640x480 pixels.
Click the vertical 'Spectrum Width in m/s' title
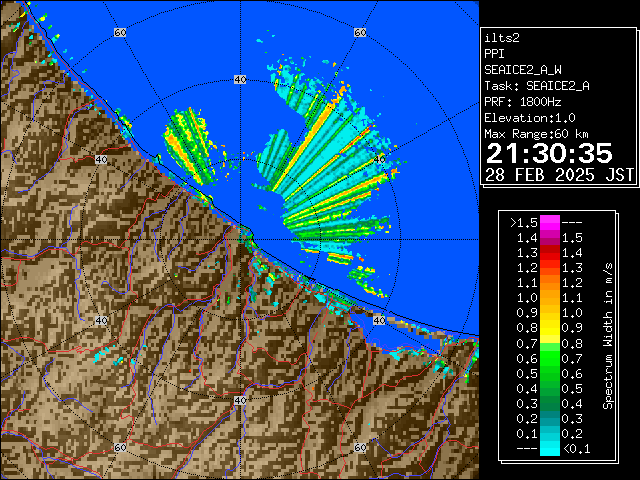[608, 336]
